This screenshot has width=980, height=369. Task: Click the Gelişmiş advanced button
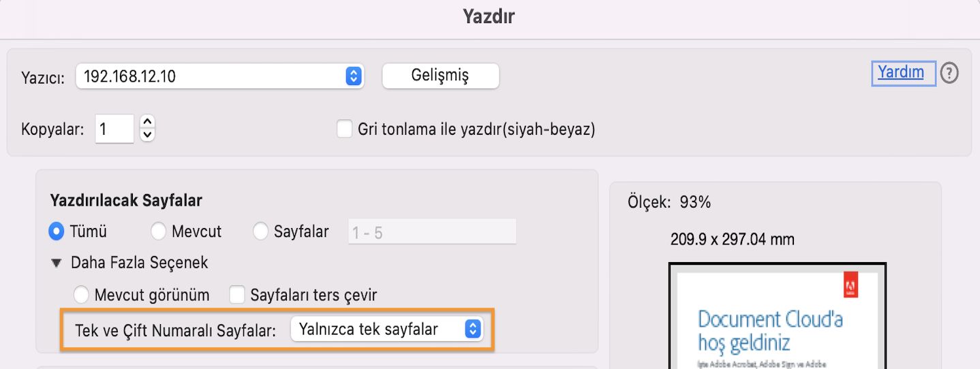[440, 76]
